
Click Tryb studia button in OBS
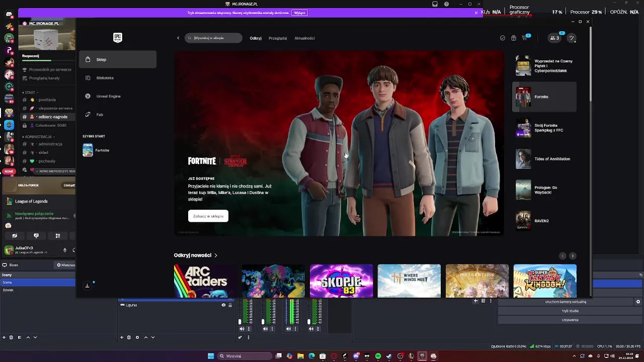pos(570,311)
